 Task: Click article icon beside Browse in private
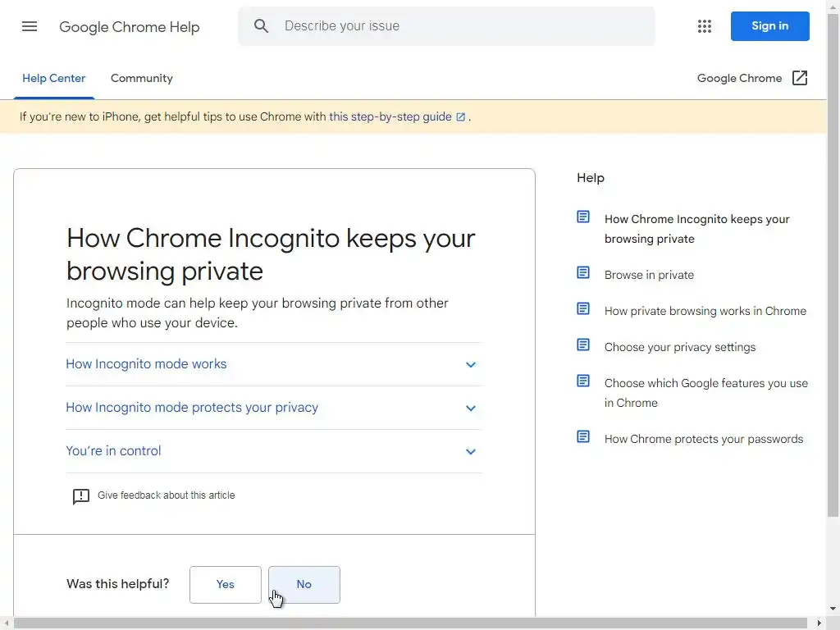pyautogui.click(x=583, y=272)
